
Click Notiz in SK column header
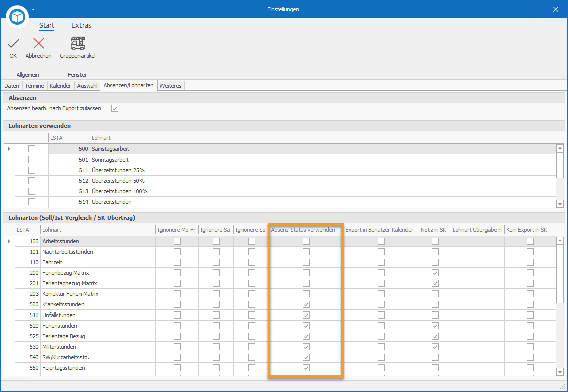click(x=435, y=230)
